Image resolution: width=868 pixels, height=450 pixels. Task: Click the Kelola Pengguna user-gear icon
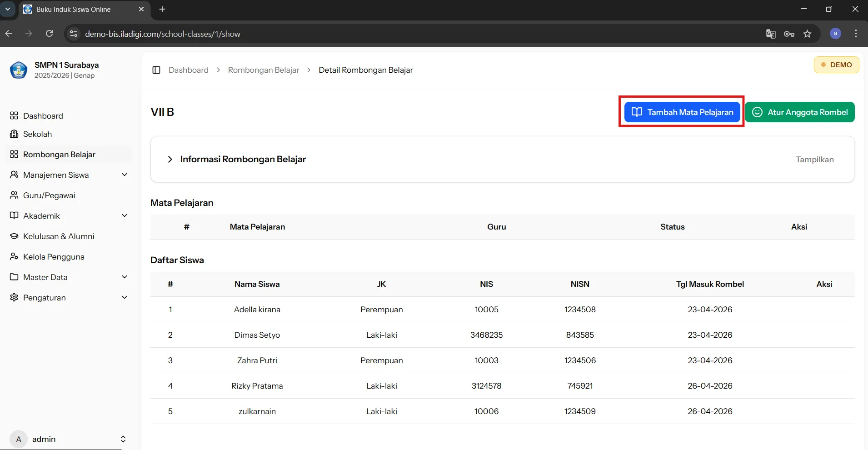coord(14,256)
